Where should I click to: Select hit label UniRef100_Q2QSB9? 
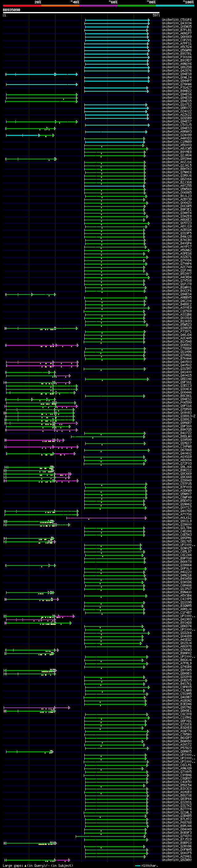pyautogui.click(x=177, y=118)
